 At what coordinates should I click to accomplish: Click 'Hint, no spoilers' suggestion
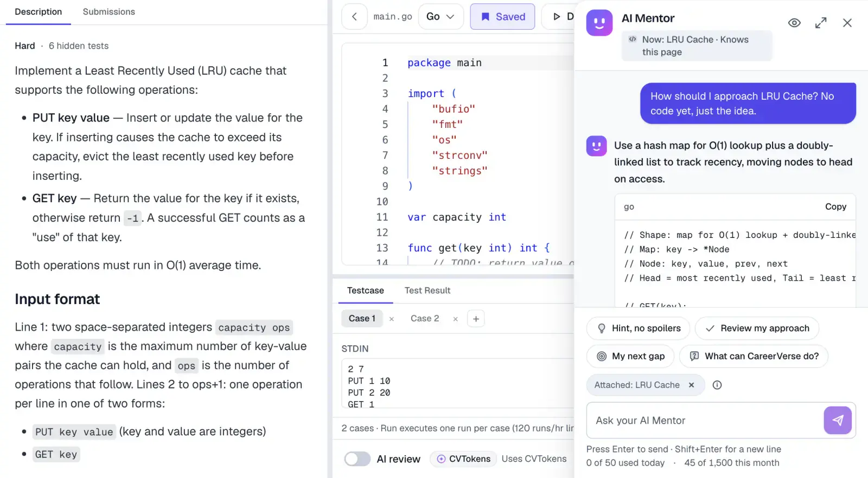click(x=638, y=328)
